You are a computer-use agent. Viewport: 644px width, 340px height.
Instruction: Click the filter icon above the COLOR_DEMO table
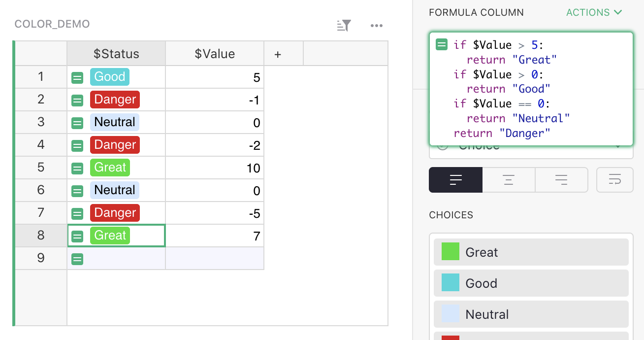(343, 25)
